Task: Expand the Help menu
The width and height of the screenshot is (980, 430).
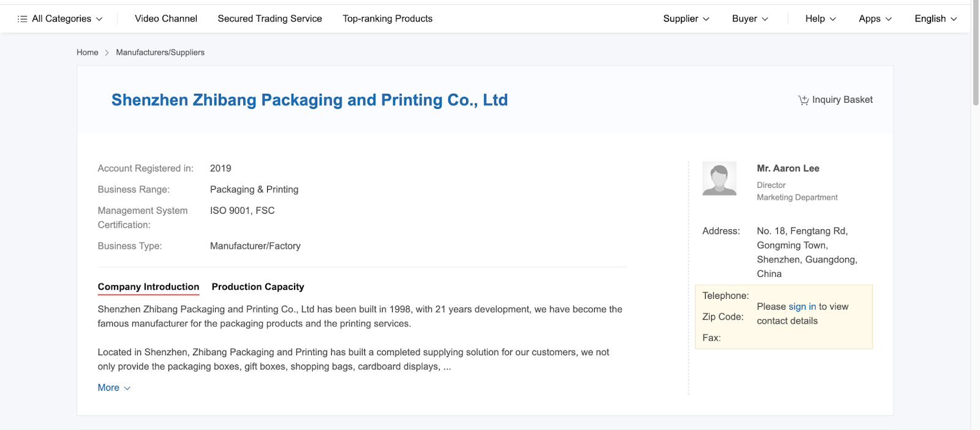Action: click(x=820, y=19)
